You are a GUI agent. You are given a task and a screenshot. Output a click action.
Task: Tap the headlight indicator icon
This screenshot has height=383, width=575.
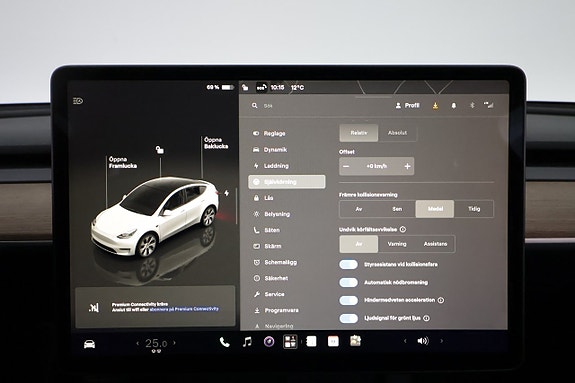78,101
